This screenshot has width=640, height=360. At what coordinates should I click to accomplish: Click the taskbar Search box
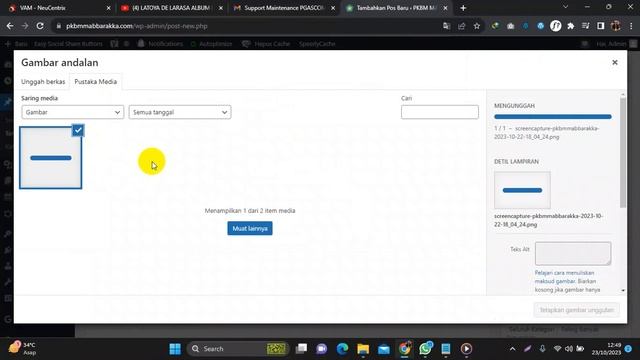238,349
